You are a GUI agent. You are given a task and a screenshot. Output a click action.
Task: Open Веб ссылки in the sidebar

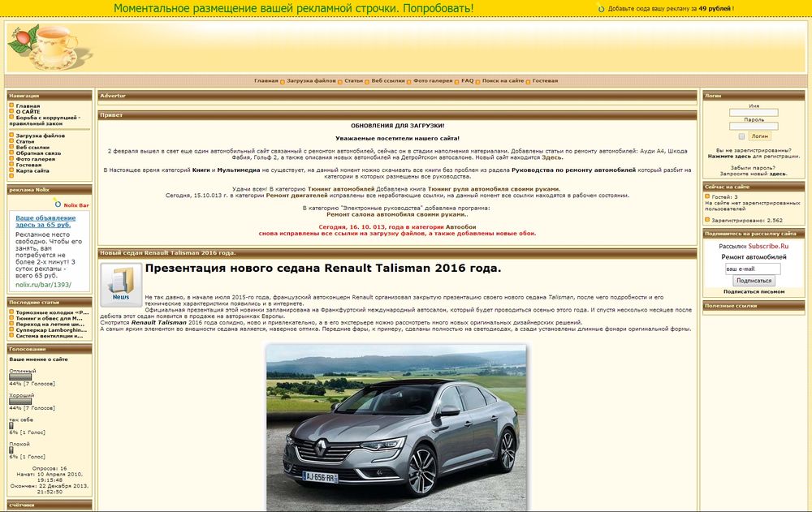click(x=32, y=148)
